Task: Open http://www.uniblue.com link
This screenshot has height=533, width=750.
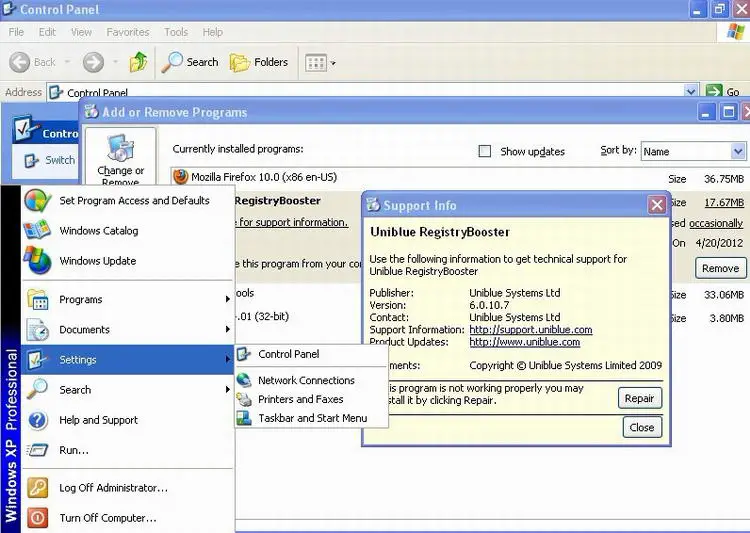Action: tap(525, 342)
